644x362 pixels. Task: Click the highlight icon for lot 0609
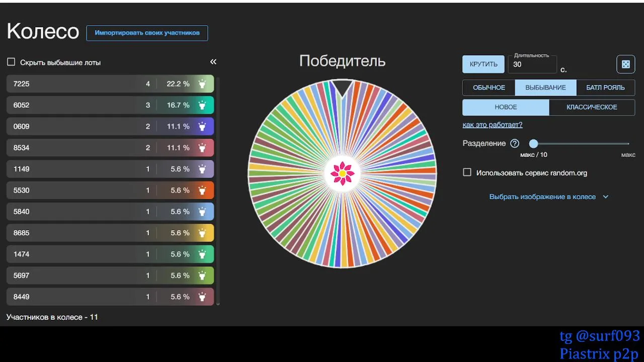(x=202, y=126)
